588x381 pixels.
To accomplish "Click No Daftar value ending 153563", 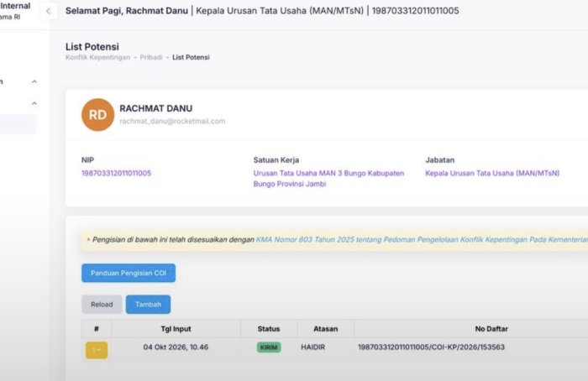I will [431, 347].
